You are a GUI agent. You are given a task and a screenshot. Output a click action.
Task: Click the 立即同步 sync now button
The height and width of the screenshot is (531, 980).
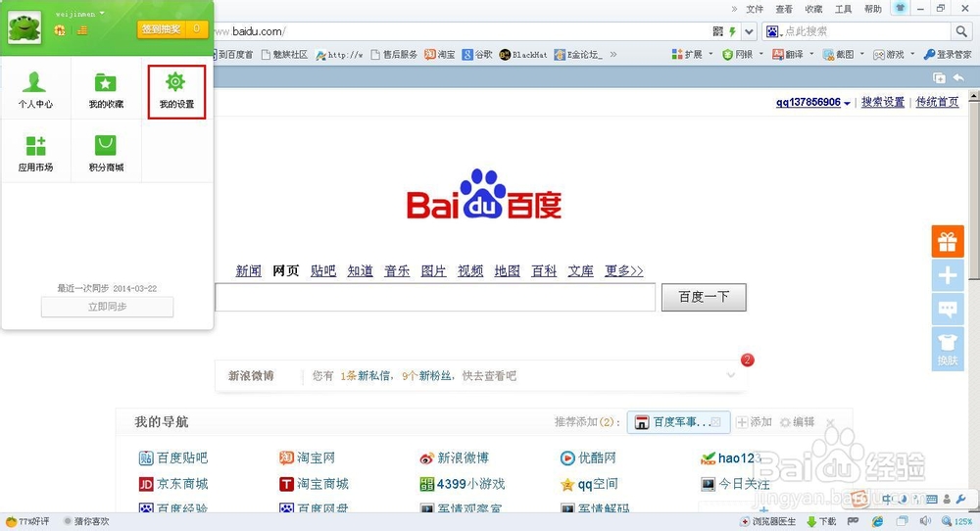pos(107,307)
